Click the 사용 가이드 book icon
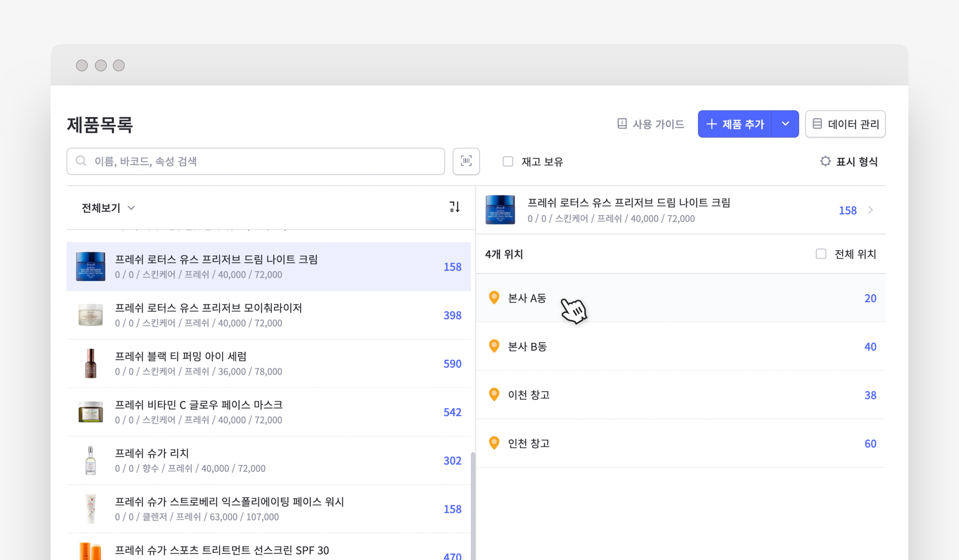This screenshot has height=560, width=959. coord(622,124)
